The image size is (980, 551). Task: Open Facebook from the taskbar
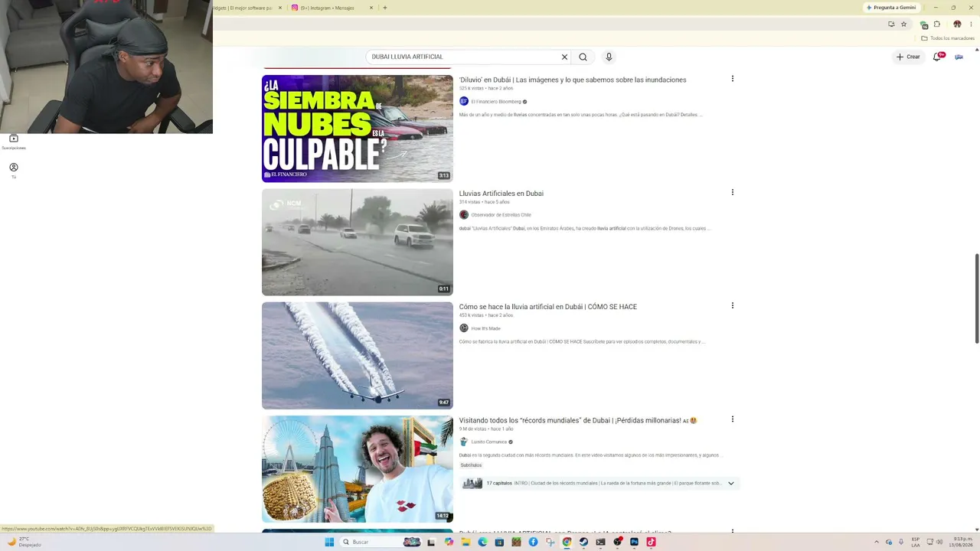(x=533, y=542)
